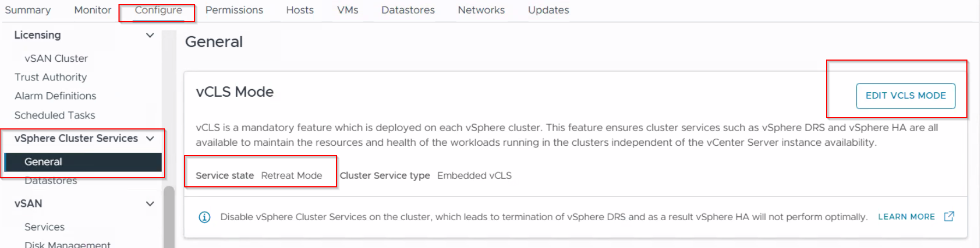Select the Permissions tab
Screen dimensions: 980x248
tap(234, 10)
